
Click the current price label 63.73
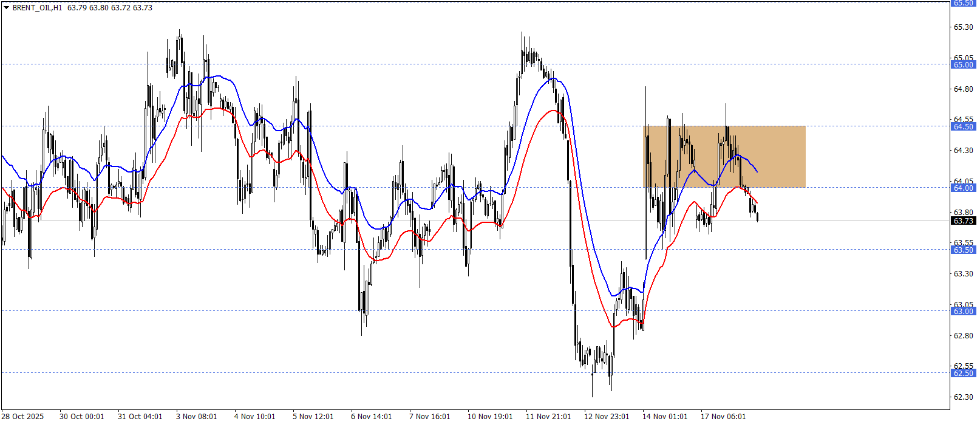[x=963, y=221]
